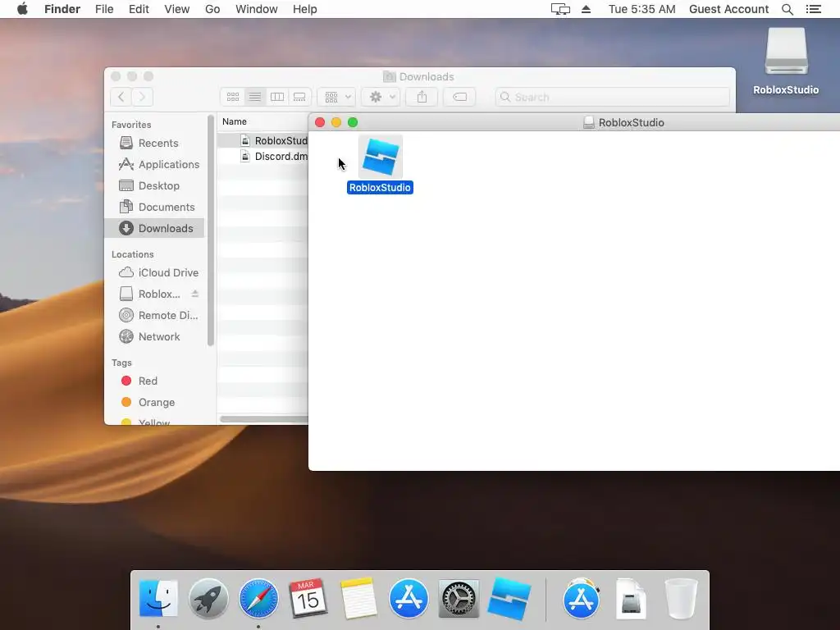Screen dimensions: 840x630
Task: Minimize the RobloxStudio window
Action: [336, 122]
